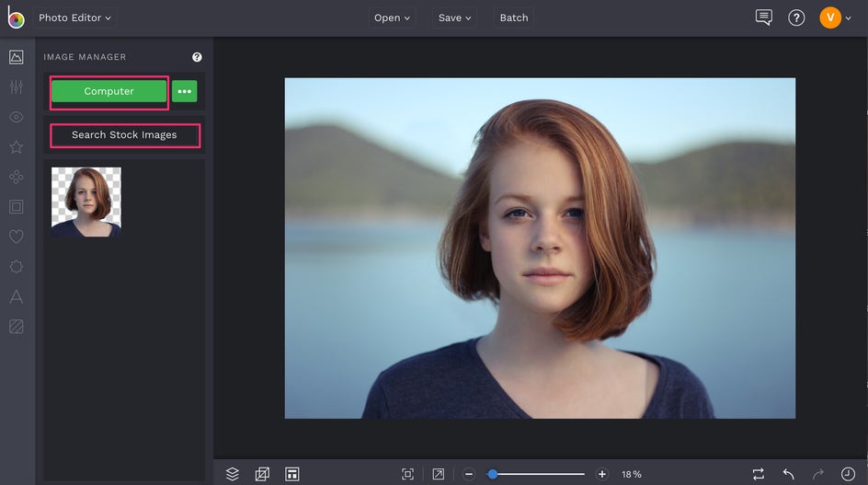868x485 pixels.
Task: Open the Effects star icon
Action: pyautogui.click(x=17, y=147)
